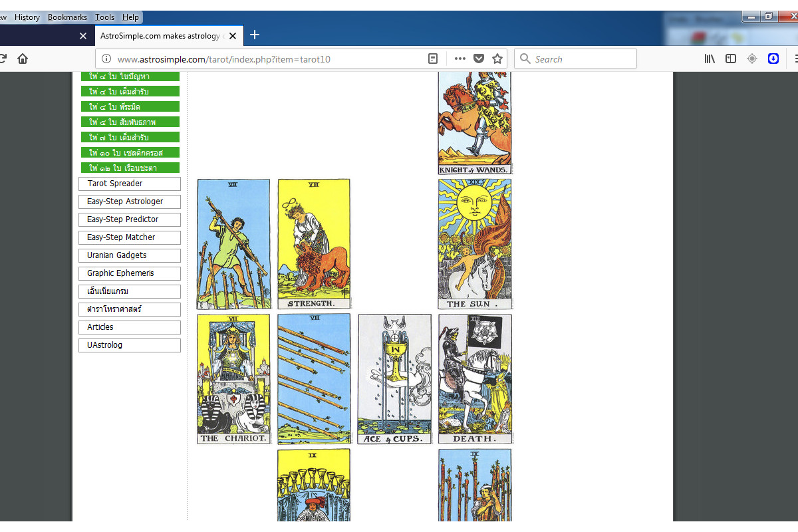Click the Nine of Cups card
Image resolution: width=798 pixels, height=532 pixels.
point(314,485)
